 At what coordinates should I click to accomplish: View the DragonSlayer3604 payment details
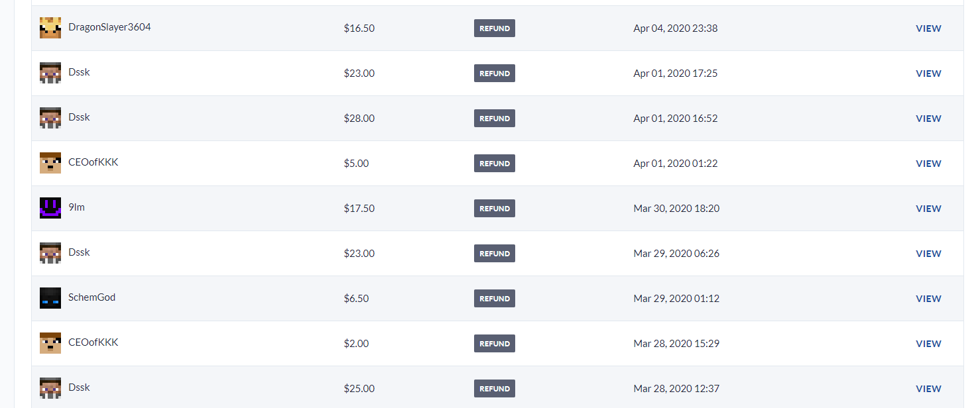tap(928, 28)
